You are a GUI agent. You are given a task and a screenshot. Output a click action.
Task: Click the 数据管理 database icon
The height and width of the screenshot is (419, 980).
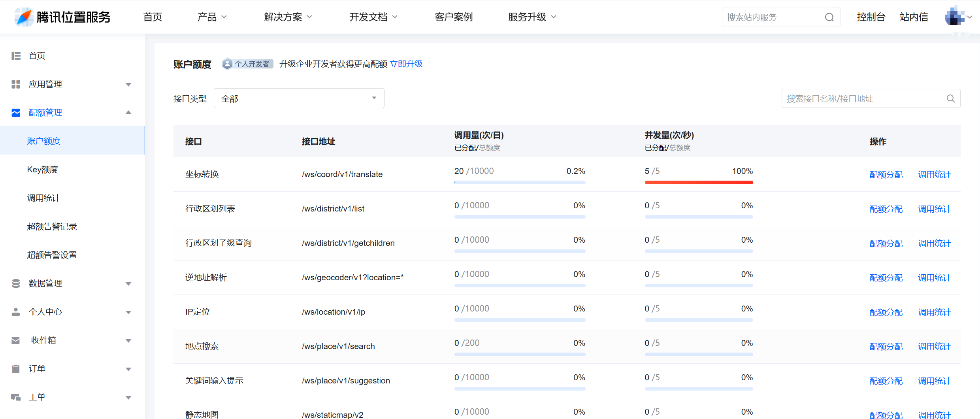[x=16, y=283]
